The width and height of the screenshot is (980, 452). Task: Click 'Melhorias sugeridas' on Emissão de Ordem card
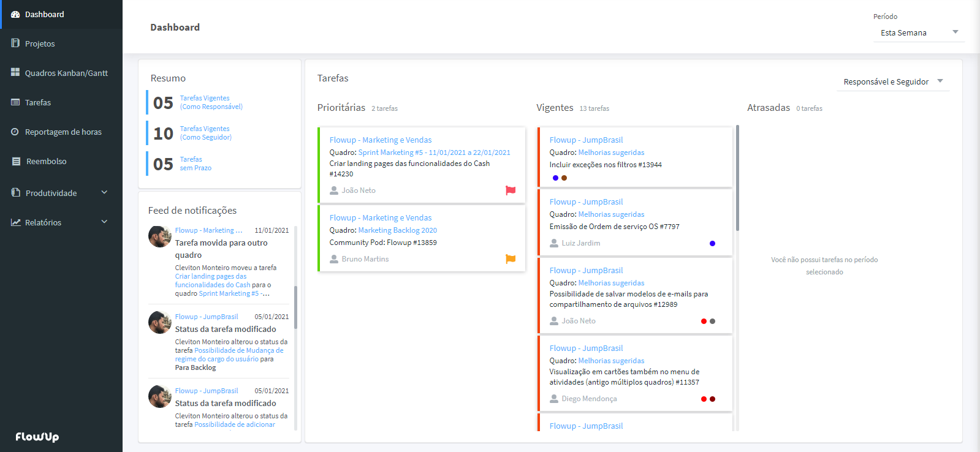[x=611, y=214]
